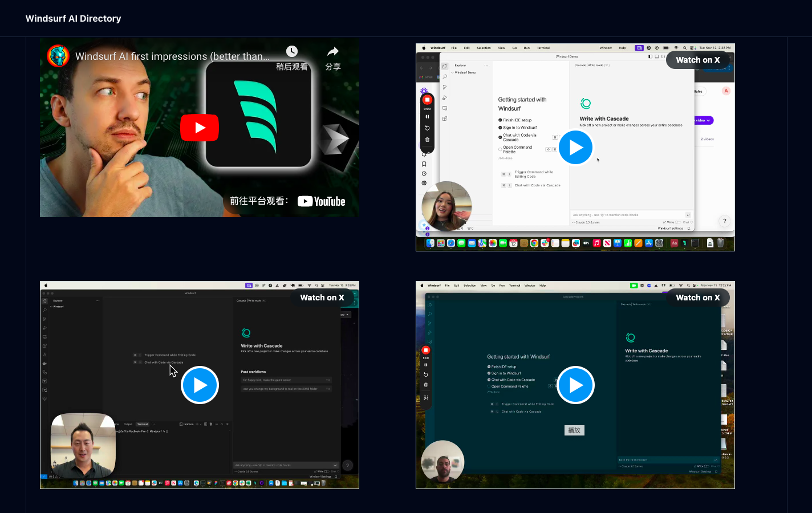The width and height of the screenshot is (812, 513).
Task: Click 'Watch on X' on the bottom-right video
Action: 698,298
